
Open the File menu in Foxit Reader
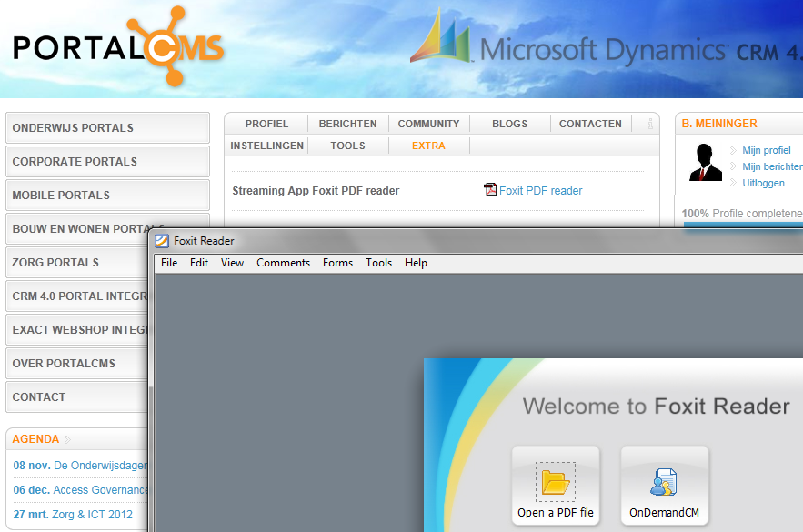(169, 263)
